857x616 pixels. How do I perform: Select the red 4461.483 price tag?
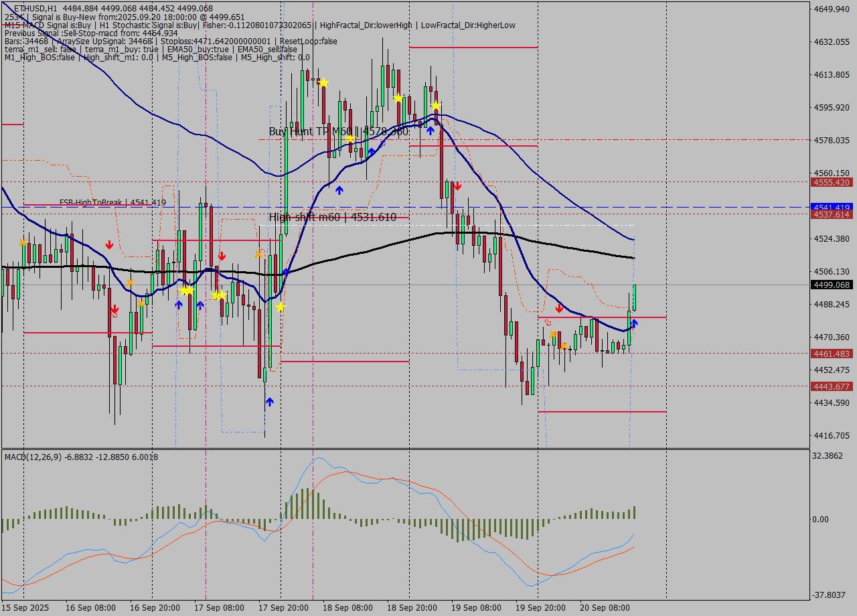(x=830, y=354)
